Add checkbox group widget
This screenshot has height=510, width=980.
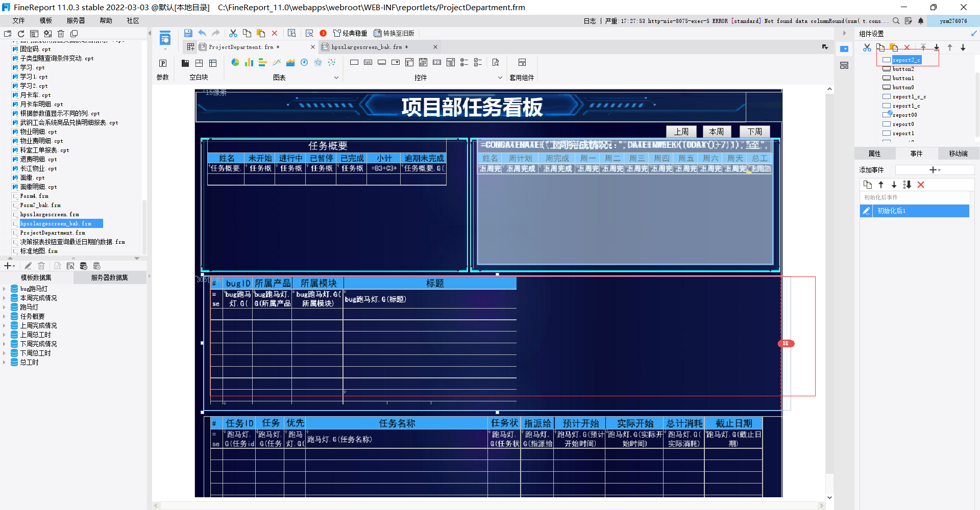click(x=478, y=62)
